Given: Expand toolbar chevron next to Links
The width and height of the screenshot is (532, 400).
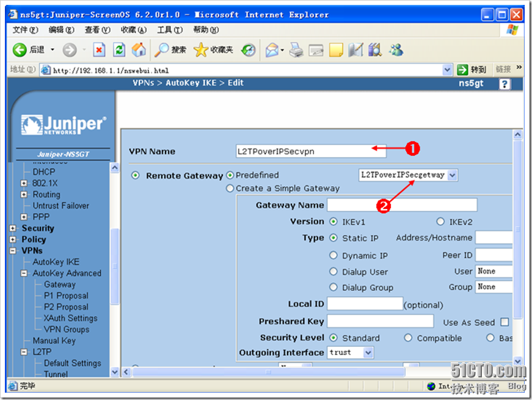Looking at the screenshot, I should coord(519,67).
